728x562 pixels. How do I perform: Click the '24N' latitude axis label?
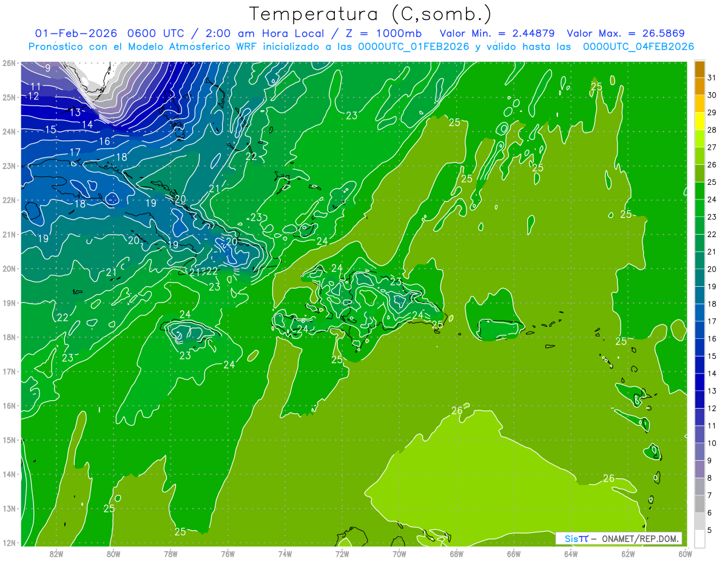coord(8,132)
